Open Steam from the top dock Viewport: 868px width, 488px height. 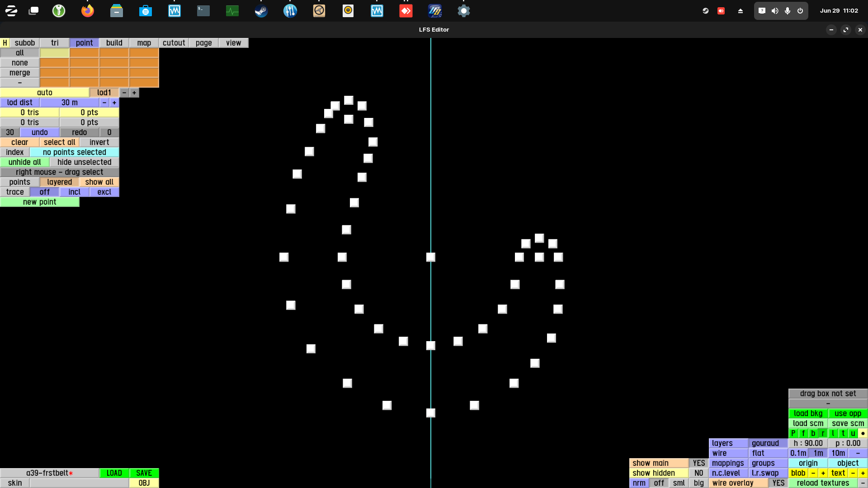point(261,10)
